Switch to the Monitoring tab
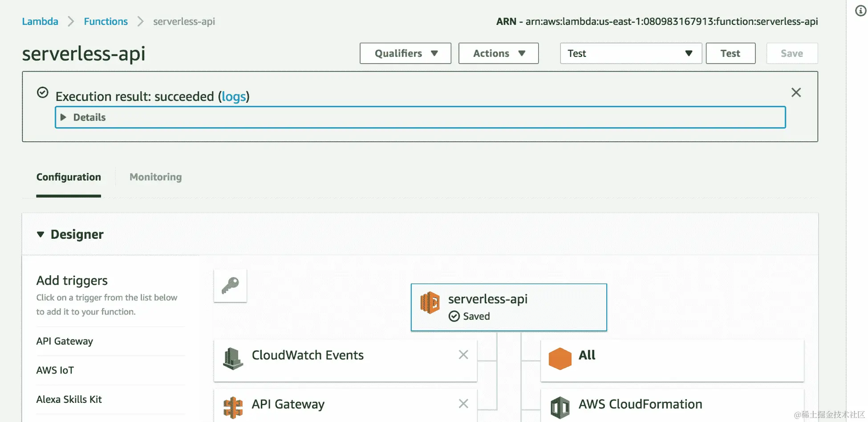868x422 pixels. click(x=156, y=177)
